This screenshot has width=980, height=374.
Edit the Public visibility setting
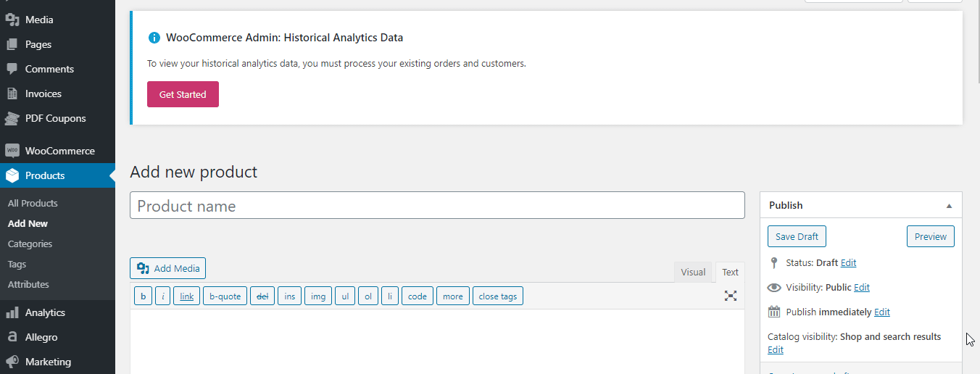(x=861, y=288)
